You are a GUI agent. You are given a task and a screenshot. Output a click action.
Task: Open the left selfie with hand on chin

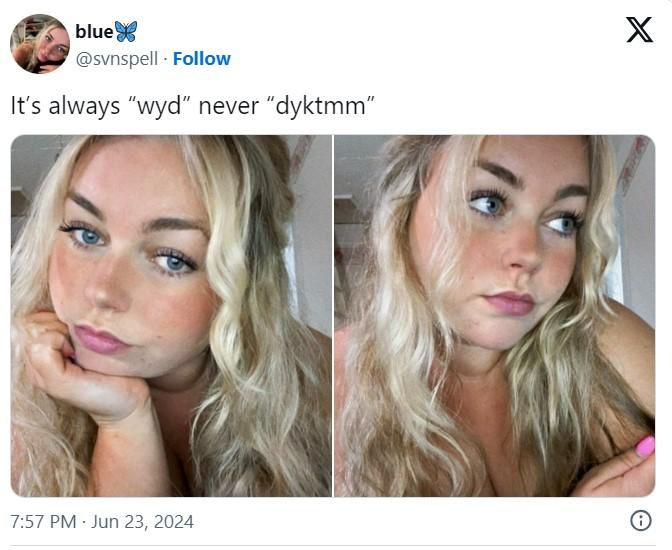(x=171, y=316)
